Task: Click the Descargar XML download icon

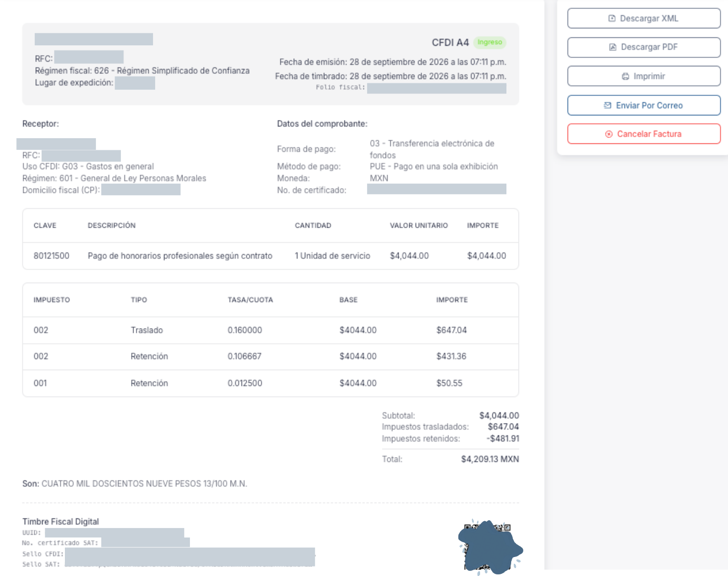Action: 612,18
